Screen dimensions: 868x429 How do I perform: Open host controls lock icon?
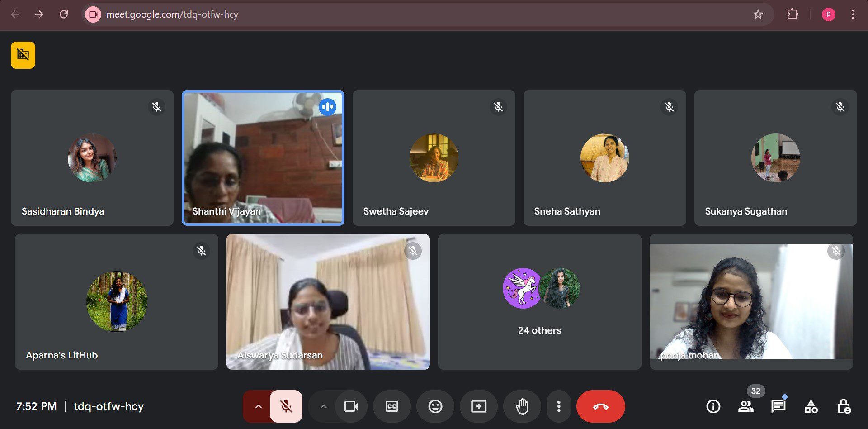(843, 406)
